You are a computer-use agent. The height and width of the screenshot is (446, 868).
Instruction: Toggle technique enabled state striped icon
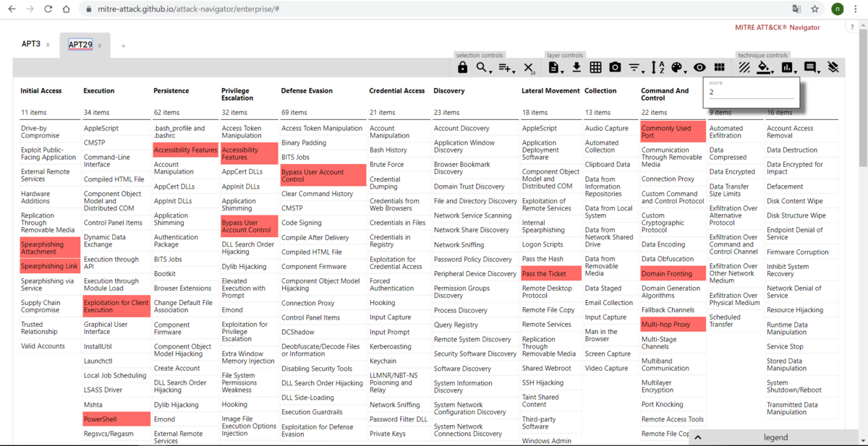(x=744, y=67)
